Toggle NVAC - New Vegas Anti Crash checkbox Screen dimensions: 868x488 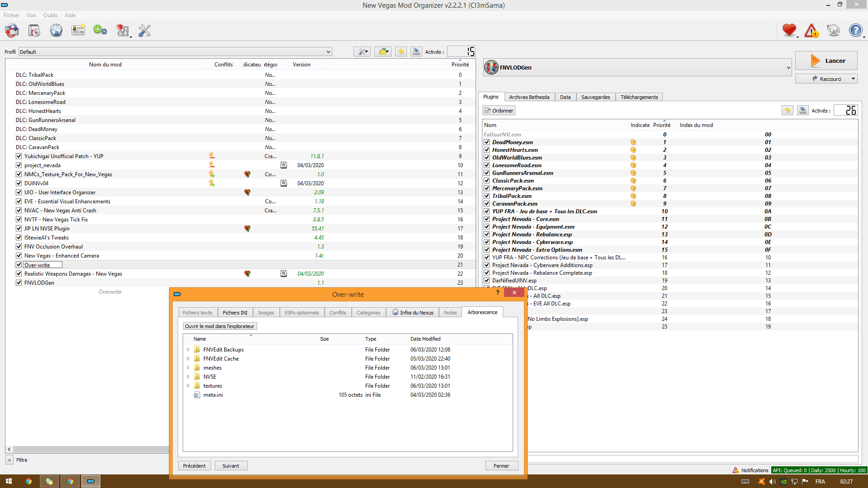tap(19, 210)
